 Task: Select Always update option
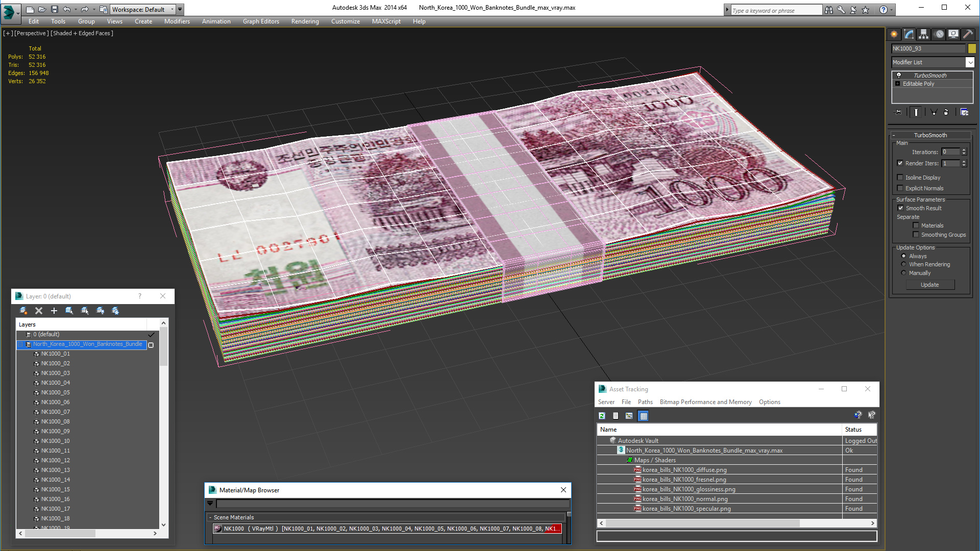pyautogui.click(x=903, y=256)
